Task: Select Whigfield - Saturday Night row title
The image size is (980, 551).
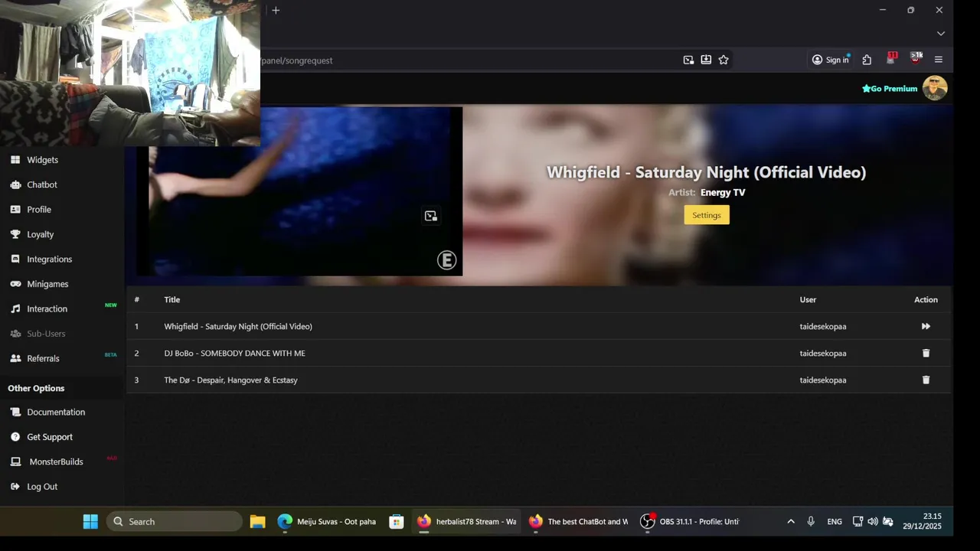Action: coord(238,326)
